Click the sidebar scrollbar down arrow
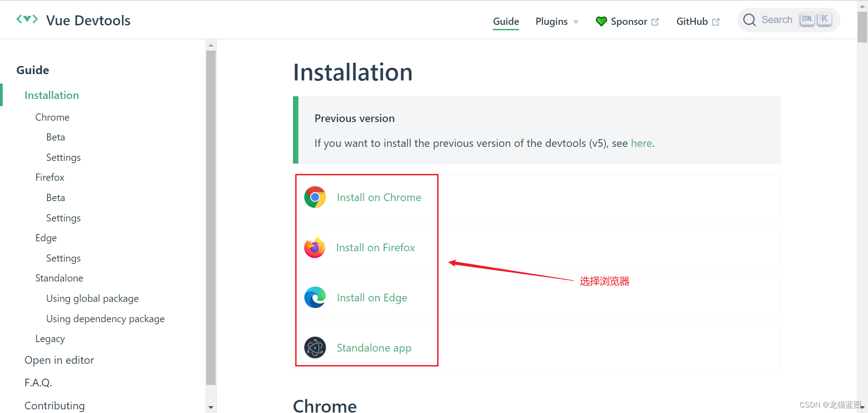 coord(211,408)
